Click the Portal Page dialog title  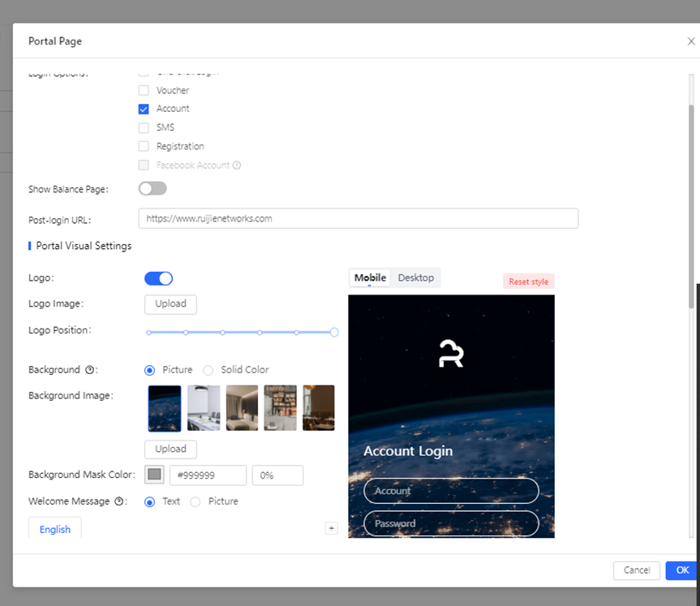tap(55, 41)
